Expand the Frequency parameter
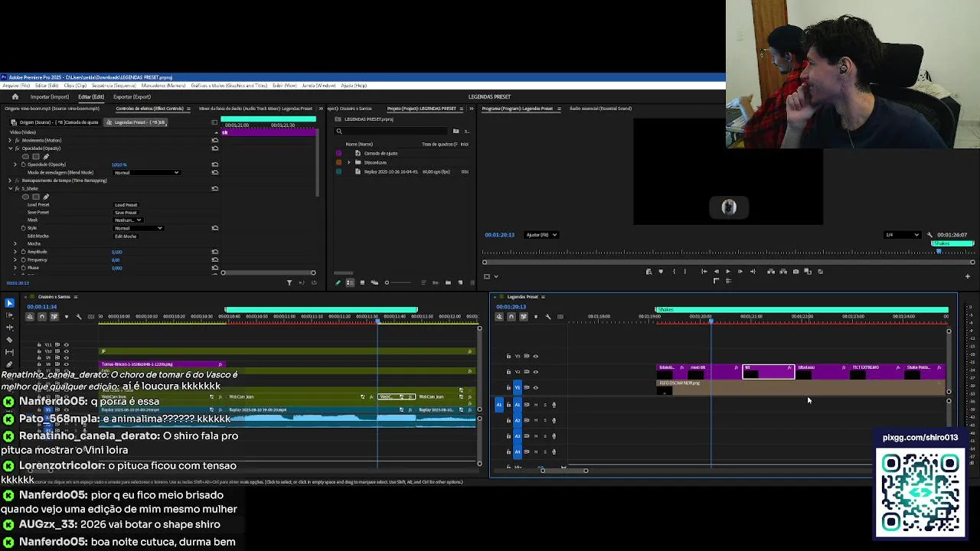The image size is (980, 551). pyautogui.click(x=15, y=259)
